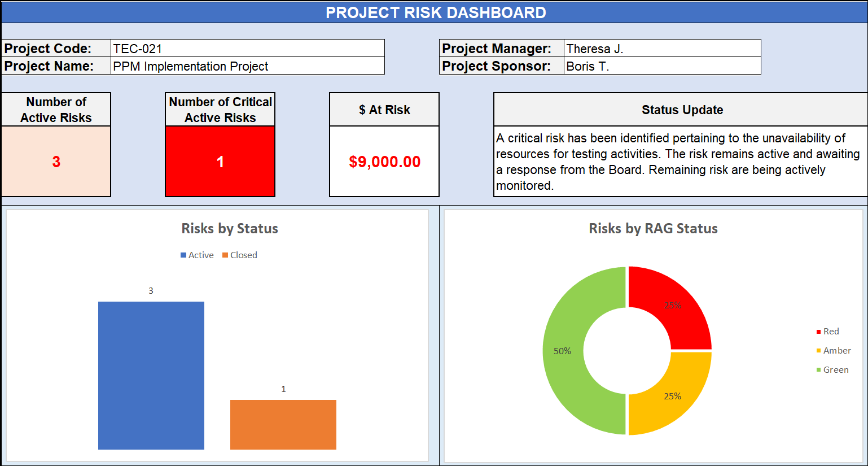Click the PROJECT RISK DASHBOARD title banner
The width and height of the screenshot is (868, 466).
pyautogui.click(x=434, y=12)
